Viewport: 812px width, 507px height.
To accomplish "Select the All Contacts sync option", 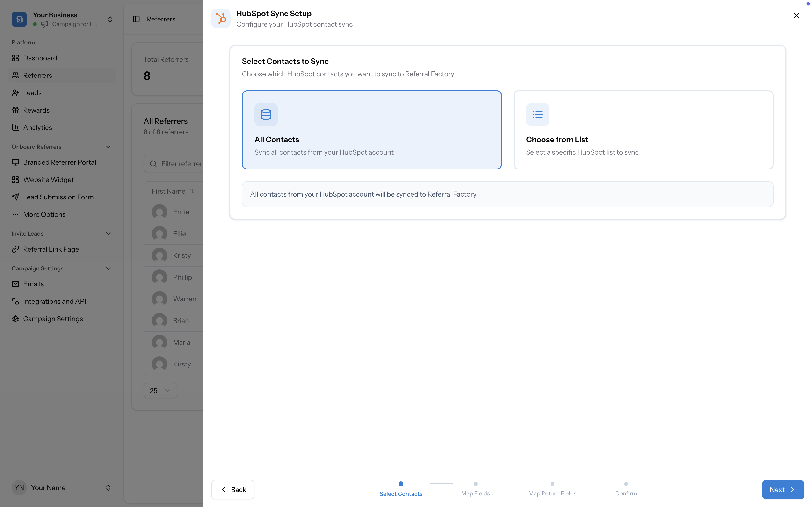I will click(x=372, y=130).
